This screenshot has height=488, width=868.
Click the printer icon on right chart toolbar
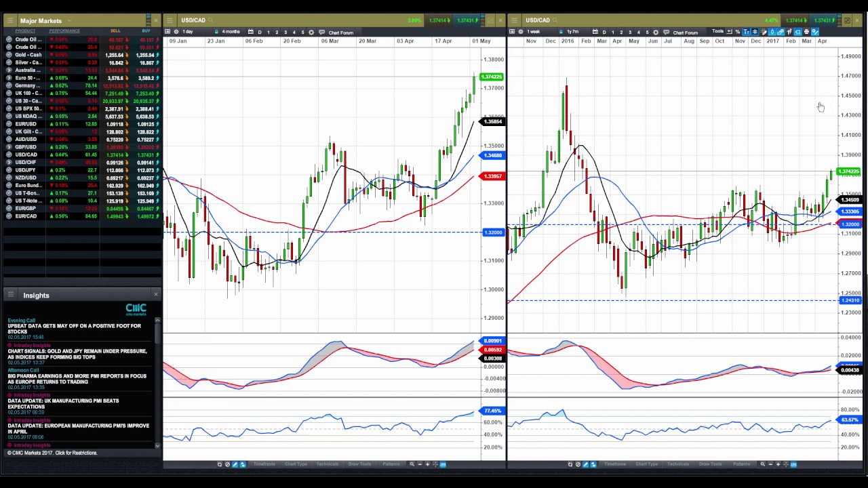point(806,32)
